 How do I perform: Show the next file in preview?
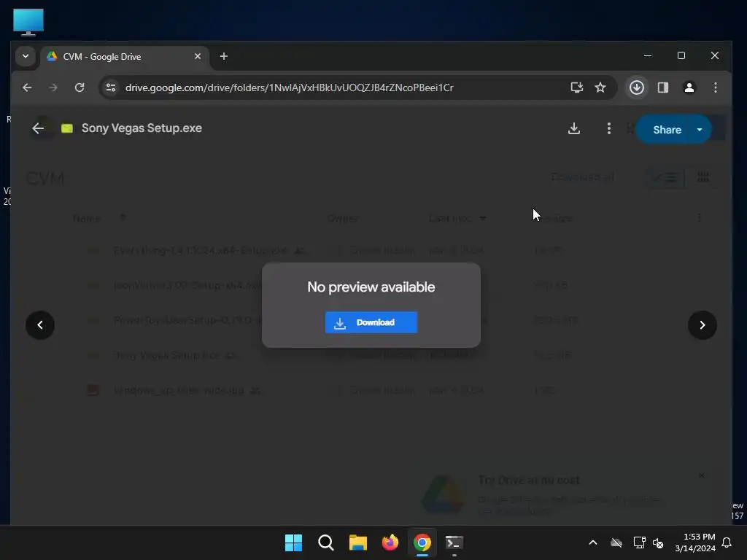pyautogui.click(x=703, y=325)
